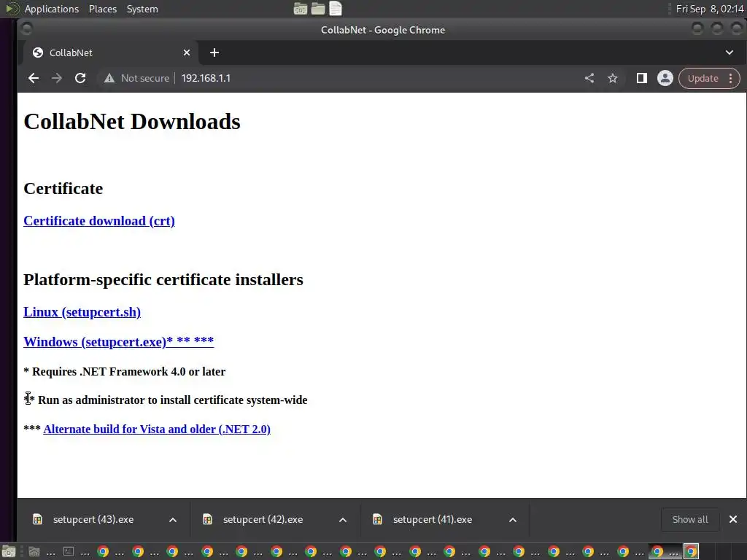
Task: Open the Chrome side panel
Action: [x=642, y=78]
